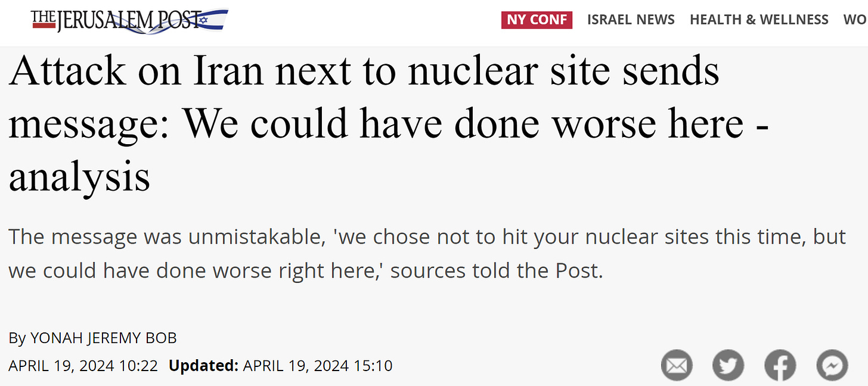Share the article on Twitter

click(x=728, y=365)
